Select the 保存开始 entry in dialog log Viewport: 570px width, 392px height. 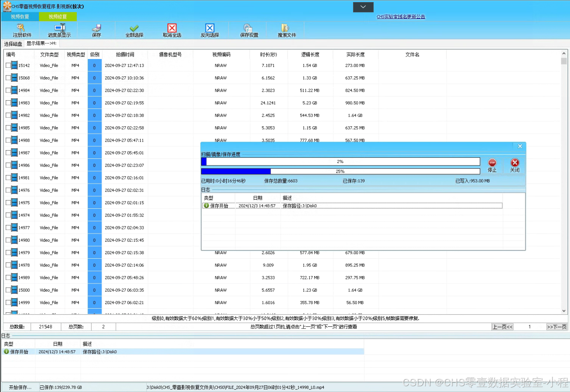pos(352,205)
